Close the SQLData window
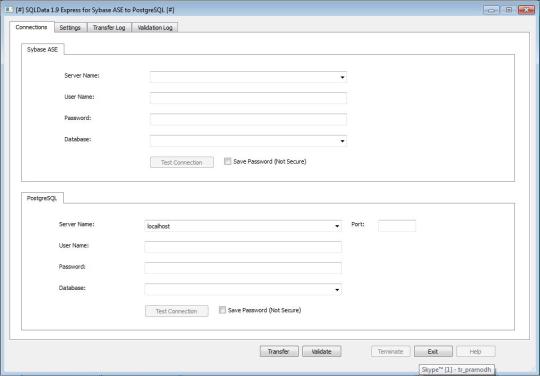 (x=526, y=10)
